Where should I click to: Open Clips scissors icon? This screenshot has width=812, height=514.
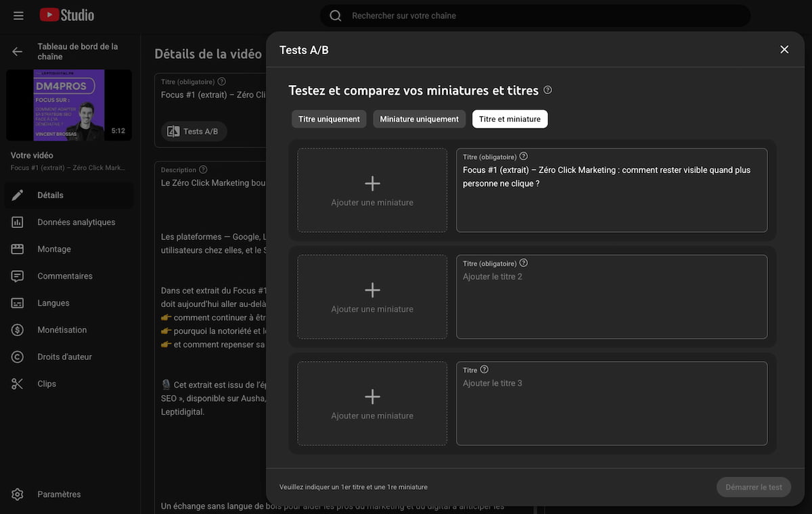pos(18,383)
